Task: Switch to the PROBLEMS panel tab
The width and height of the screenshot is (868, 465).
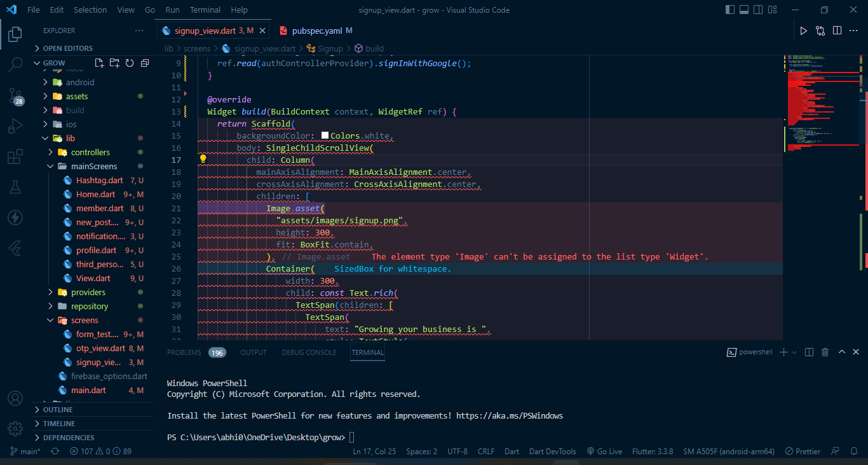Action: [184, 352]
